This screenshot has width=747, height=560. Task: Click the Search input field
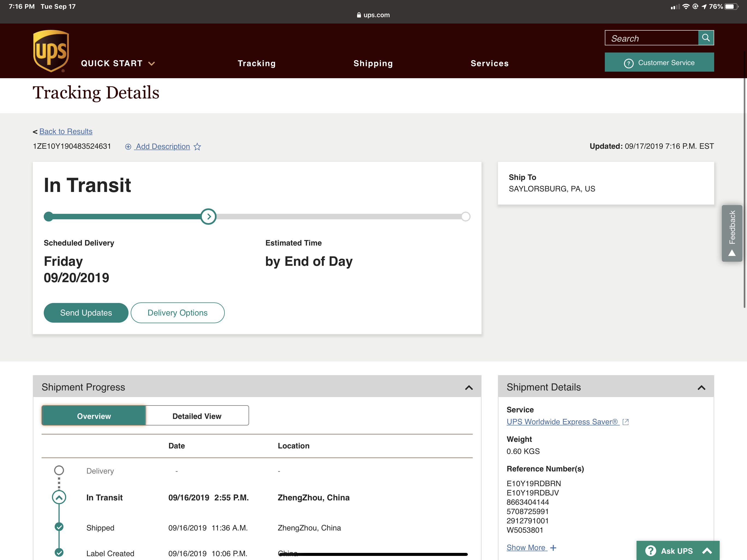tap(651, 38)
